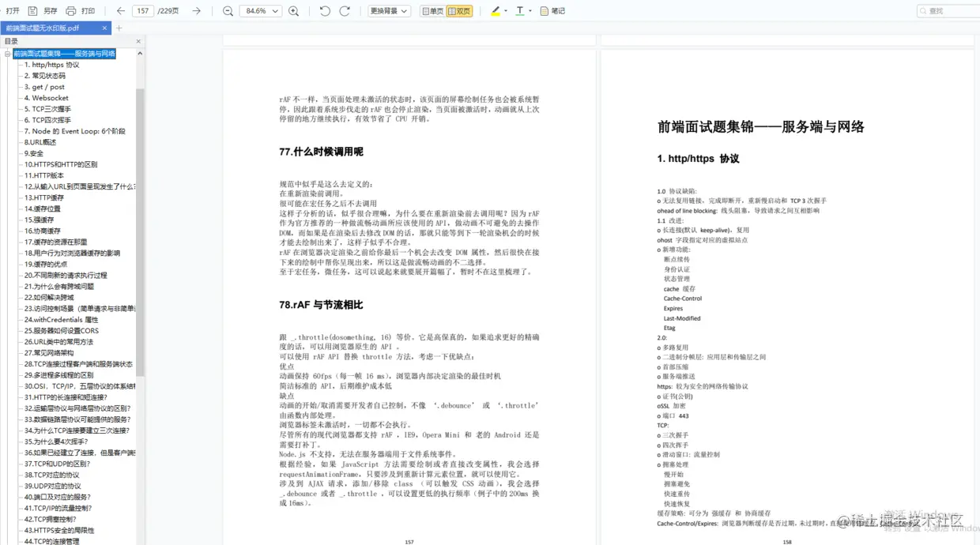
Task: Click heading 78.rAF 与节流相比
Action: click(x=321, y=304)
